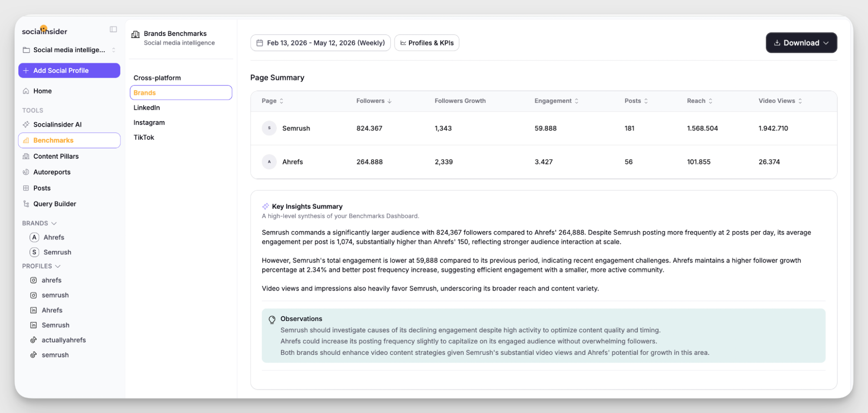This screenshot has width=868, height=413.
Task: Click the Semrush avatar in the table
Action: [269, 128]
